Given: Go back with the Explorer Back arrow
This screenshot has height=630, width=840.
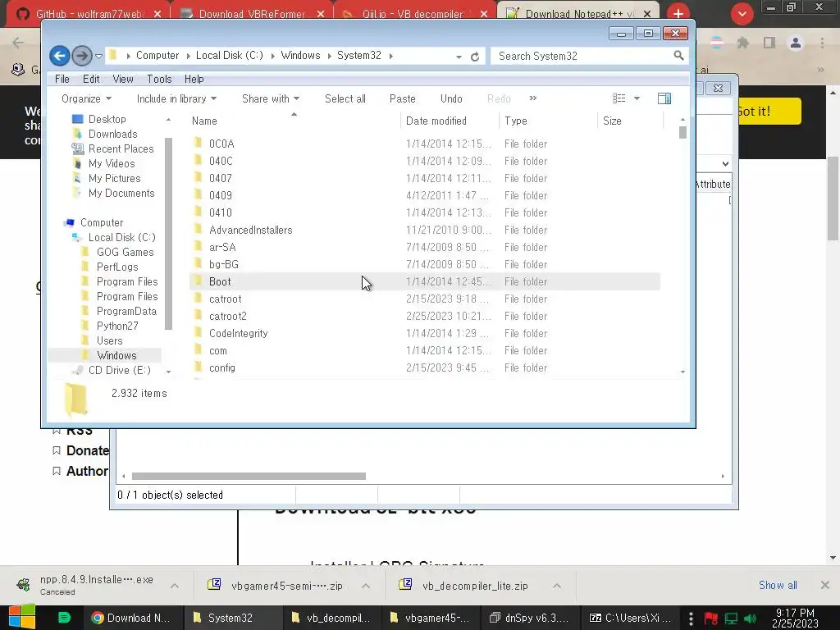Looking at the screenshot, I should coord(59,56).
